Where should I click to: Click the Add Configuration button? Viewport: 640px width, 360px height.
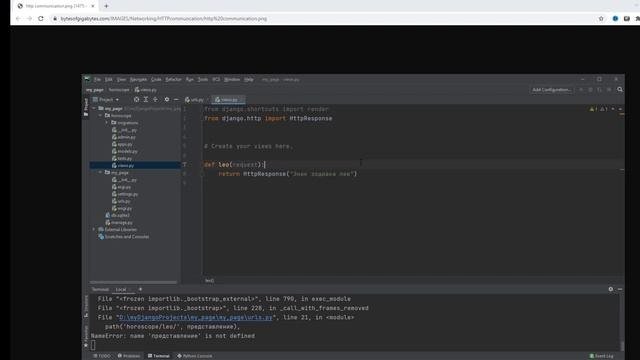[551, 90]
